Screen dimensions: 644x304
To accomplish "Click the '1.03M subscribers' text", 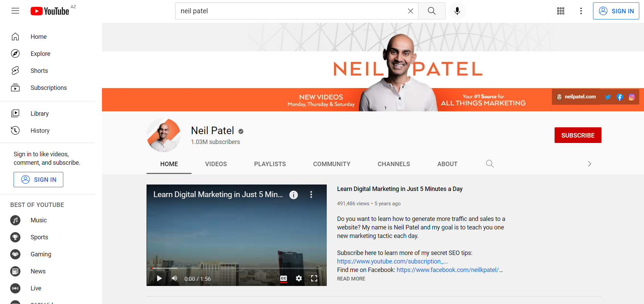I will 215,142.
